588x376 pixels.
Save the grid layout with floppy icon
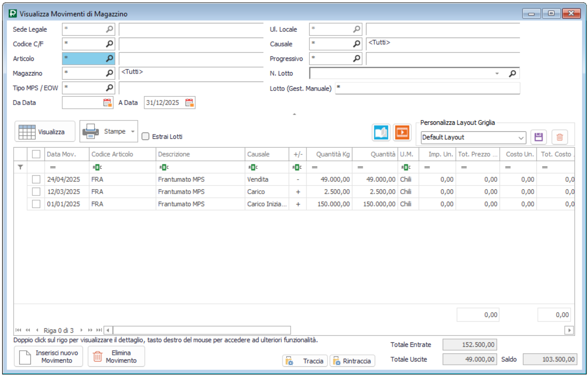(x=538, y=137)
